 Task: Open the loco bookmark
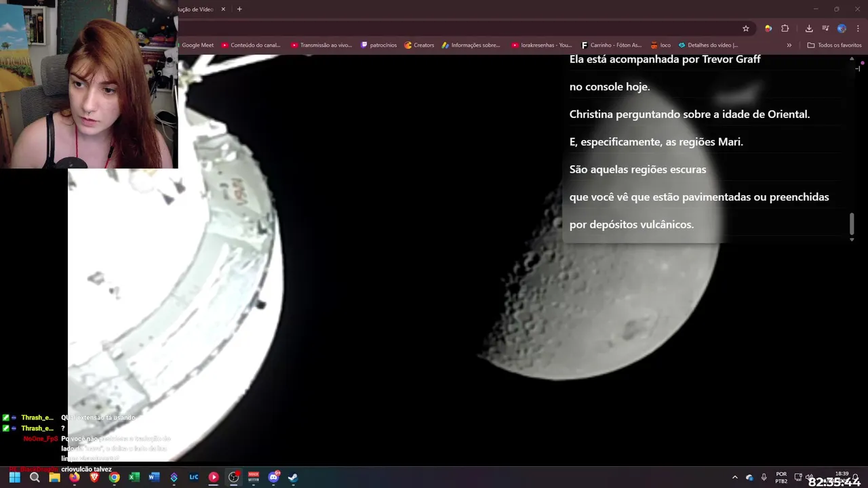[x=660, y=45]
